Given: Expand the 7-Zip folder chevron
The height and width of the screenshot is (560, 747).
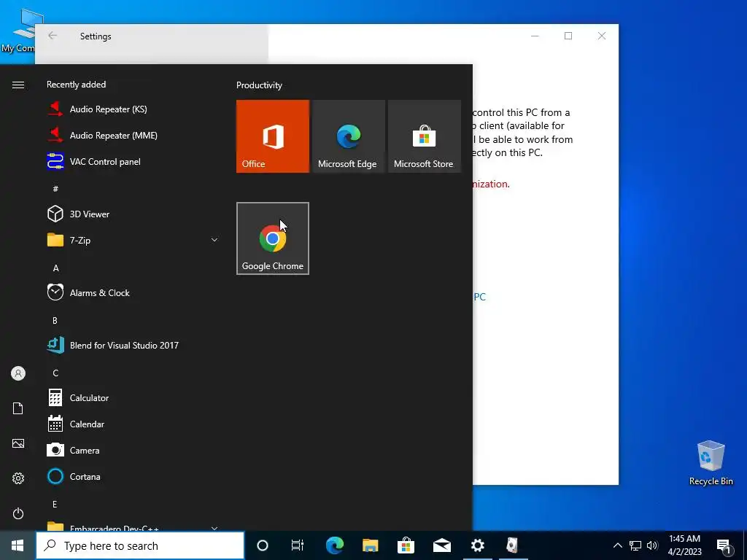Looking at the screenshot, I should (214, 240).
